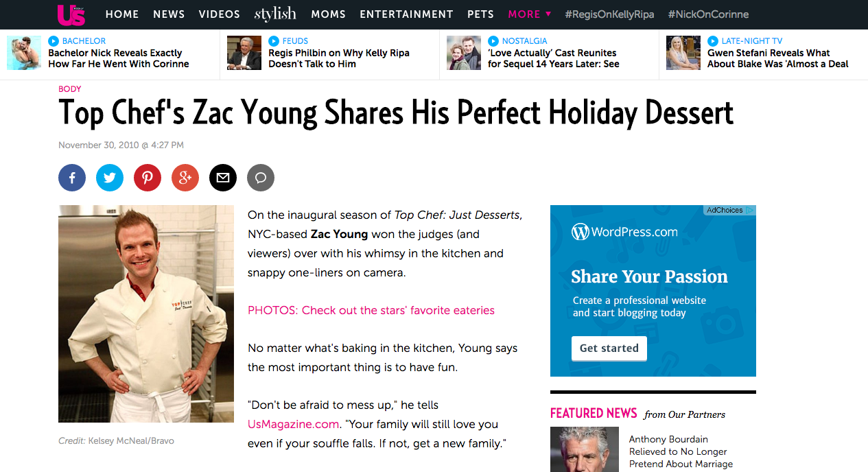Open the #RegisOnKellyRipa hashtag link
The height and width of the screenshot is (472, 868).
point(609,14)
